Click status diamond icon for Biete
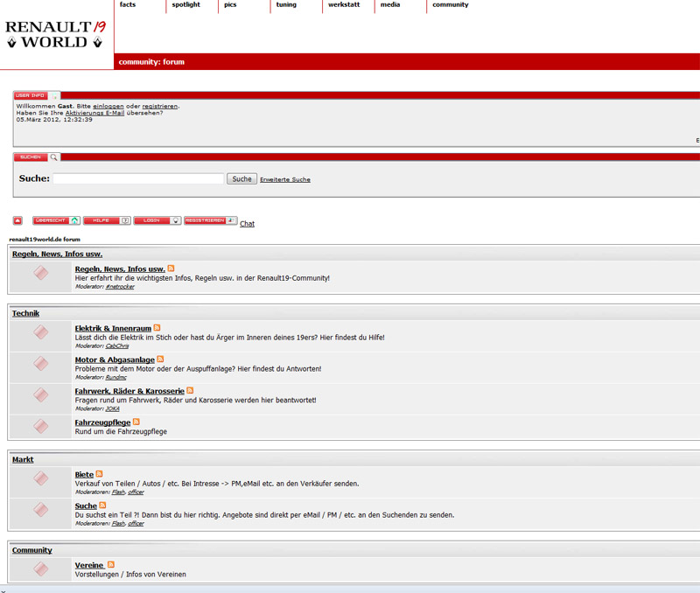The height and width of the screenshot is (593, 700). point(40,478)
